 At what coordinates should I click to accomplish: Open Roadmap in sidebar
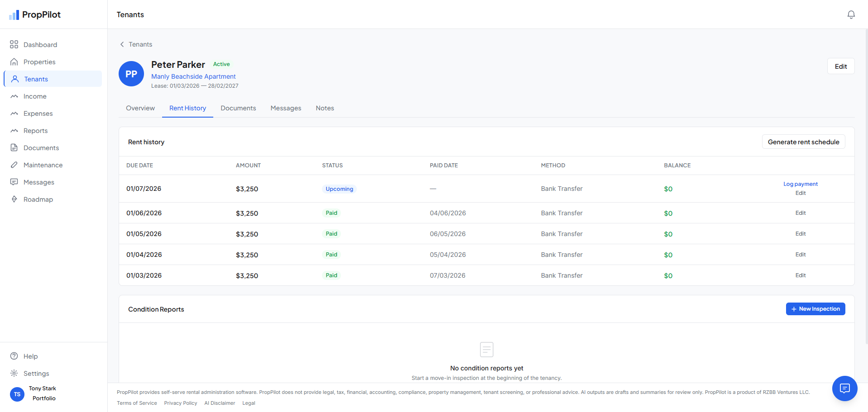[x=53, y=199]
